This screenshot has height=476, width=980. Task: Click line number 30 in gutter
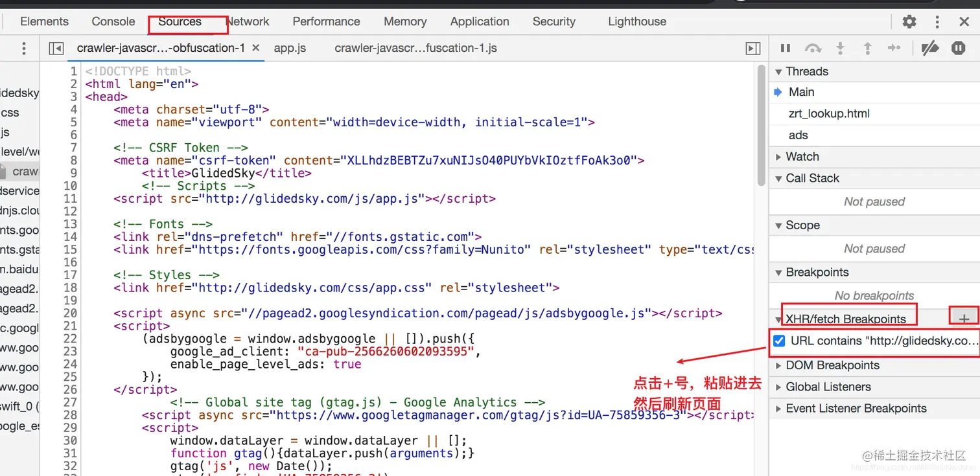pyautogui.click(x=71, y=440)
